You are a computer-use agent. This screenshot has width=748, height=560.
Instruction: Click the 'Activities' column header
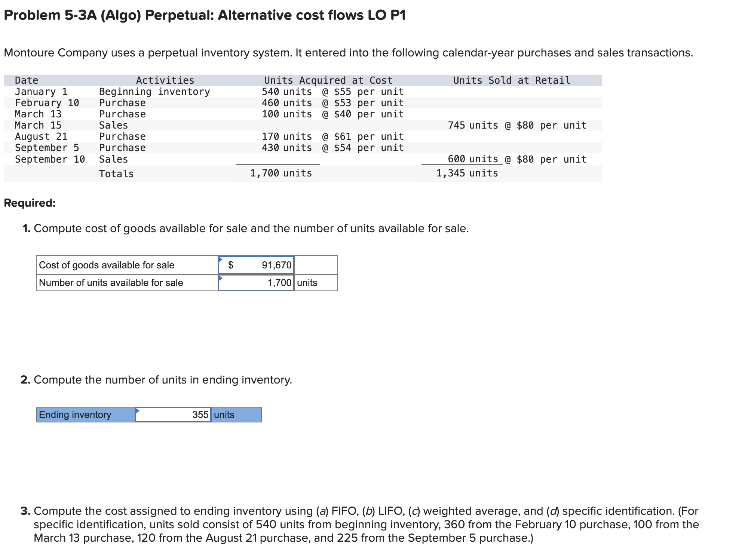click(x=165, y=80)
